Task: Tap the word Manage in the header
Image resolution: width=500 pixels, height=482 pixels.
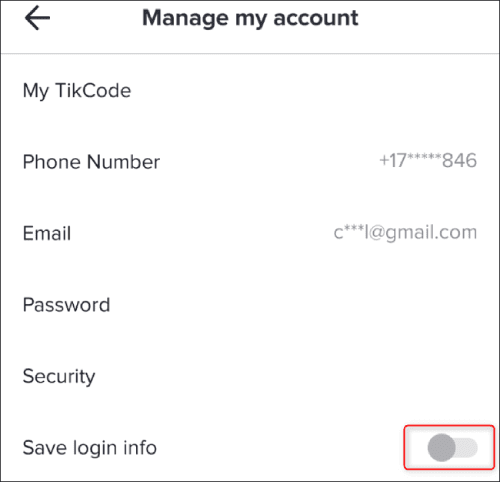Action: click(x=185, y=19)
